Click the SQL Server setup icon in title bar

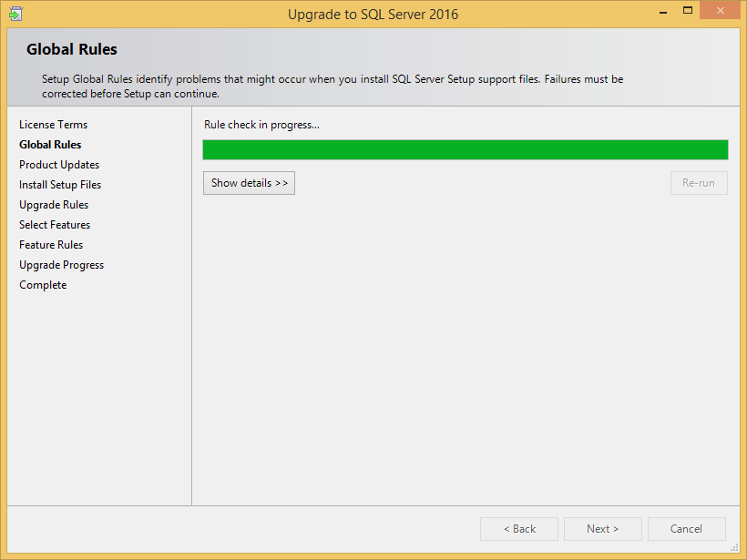tap(15, 14)
